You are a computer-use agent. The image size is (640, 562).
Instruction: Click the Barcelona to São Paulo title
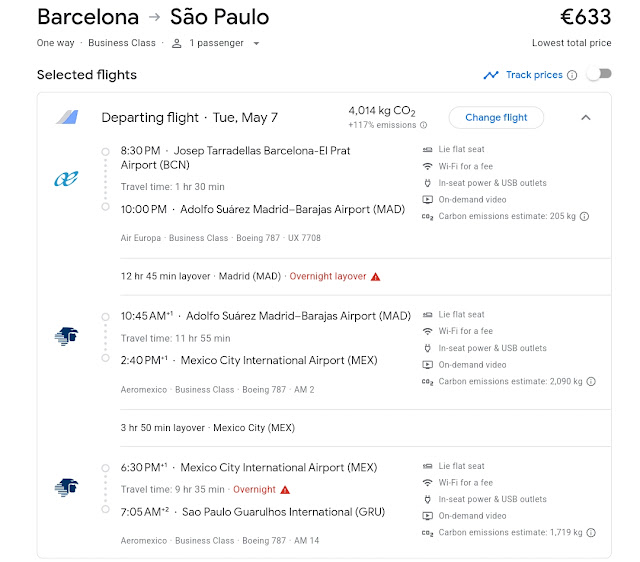pos(153,18)
